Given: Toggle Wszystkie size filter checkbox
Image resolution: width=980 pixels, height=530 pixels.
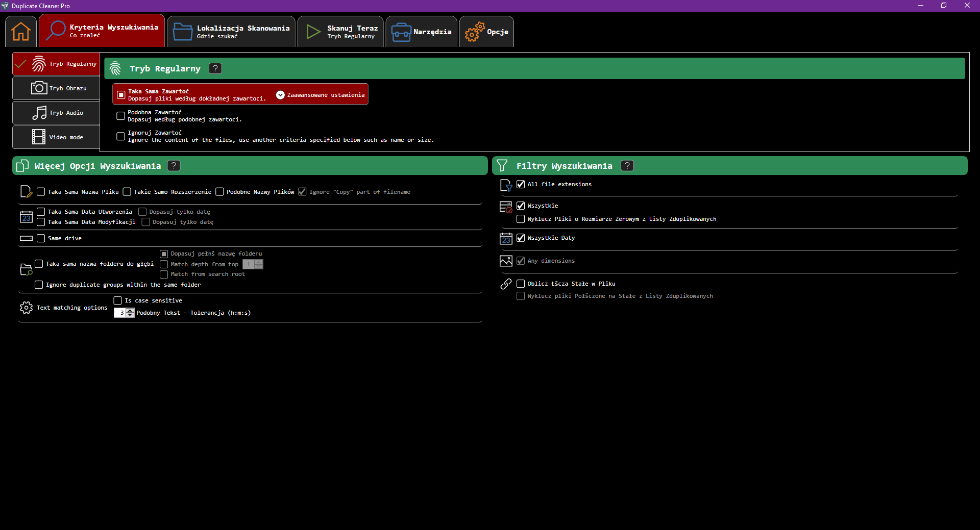Looking at the screenshot, I should point(521,206).
